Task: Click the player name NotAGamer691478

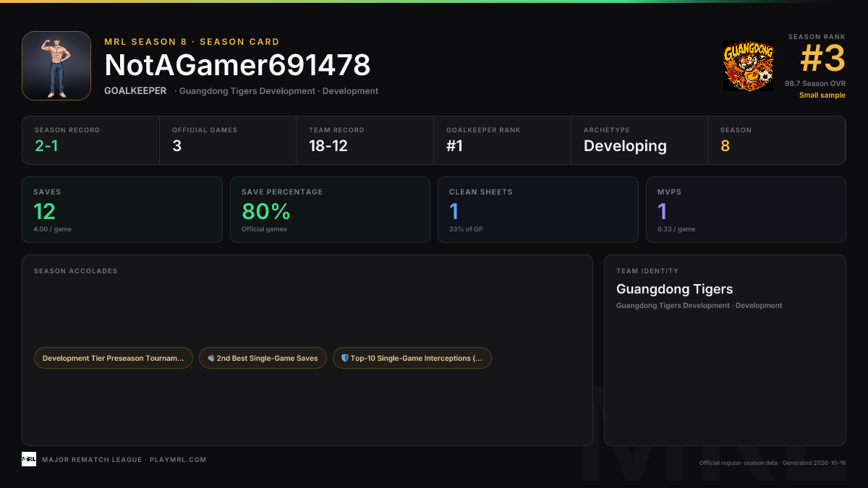Action: (237, 66)
